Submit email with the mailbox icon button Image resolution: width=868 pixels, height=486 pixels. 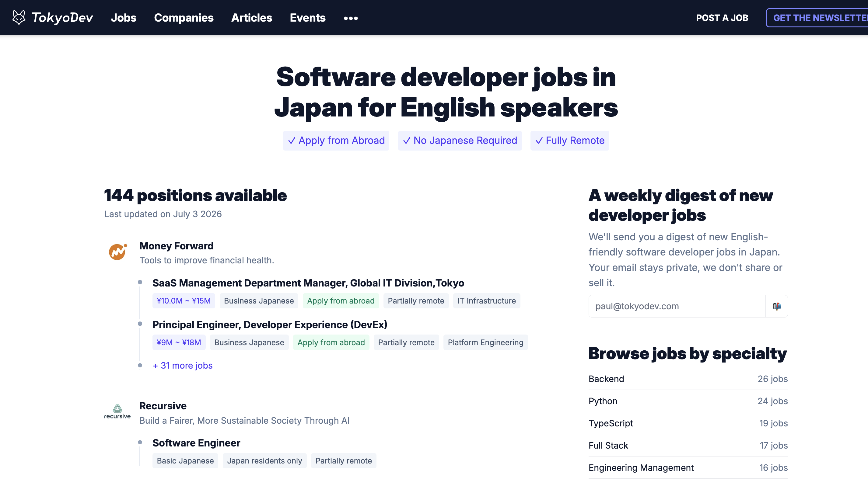(x=777, y=306)
